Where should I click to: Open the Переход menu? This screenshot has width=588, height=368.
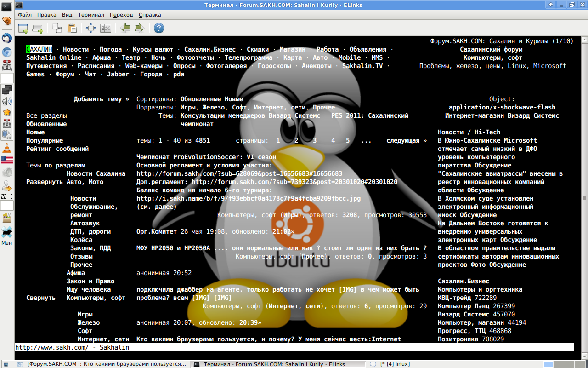pyautogui.click(x=121, y=15)
